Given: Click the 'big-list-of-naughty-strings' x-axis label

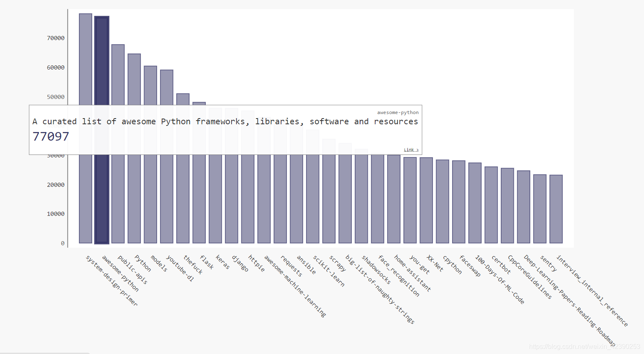Looking at the screenshot, I should [x=380, y=289].
